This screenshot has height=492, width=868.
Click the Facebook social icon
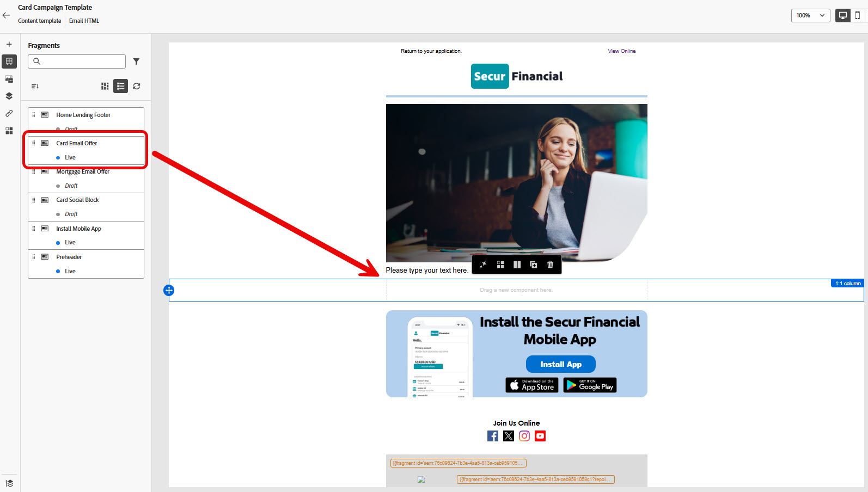click(x=493, y=436)
